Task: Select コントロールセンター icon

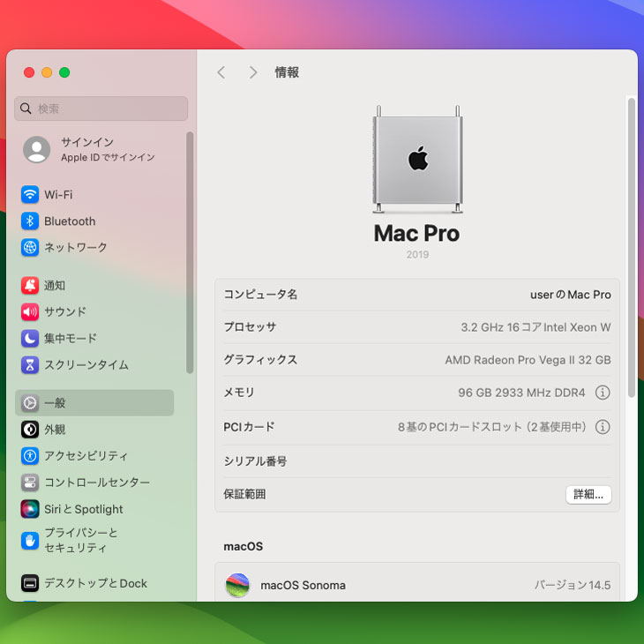Action: pyautogui.click(x=30, y=483)
